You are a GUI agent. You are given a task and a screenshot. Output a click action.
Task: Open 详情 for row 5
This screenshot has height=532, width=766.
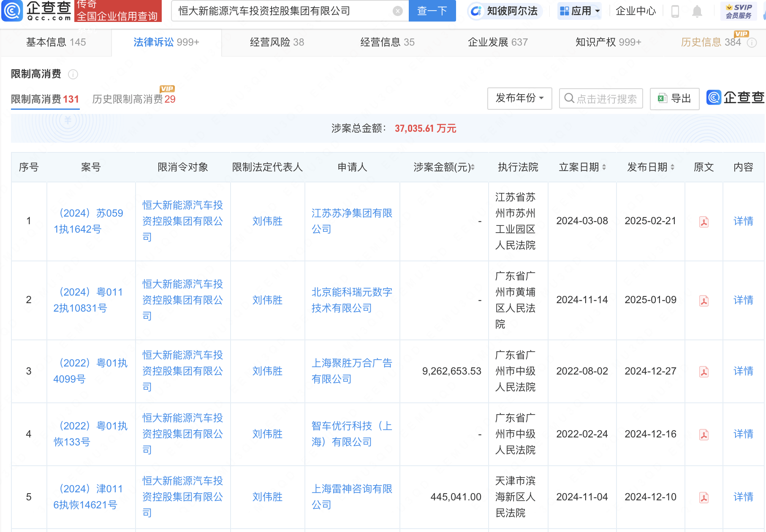743,497
